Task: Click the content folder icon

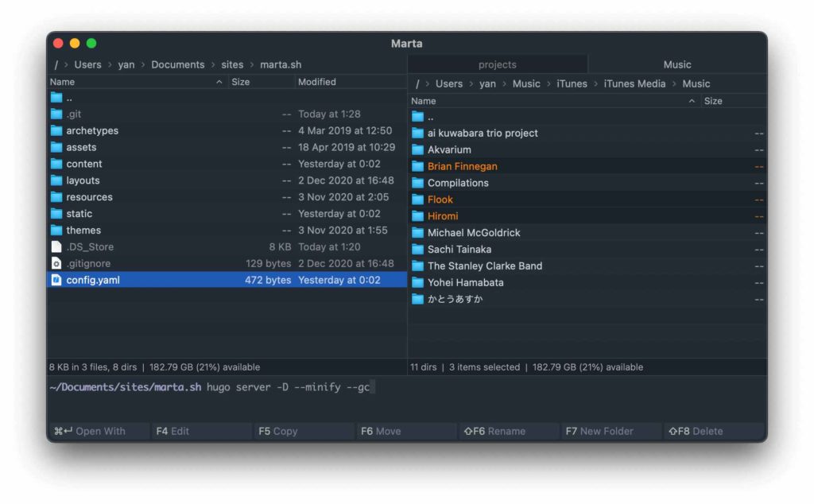Action: pyautogui.click(x=56, y=164)
